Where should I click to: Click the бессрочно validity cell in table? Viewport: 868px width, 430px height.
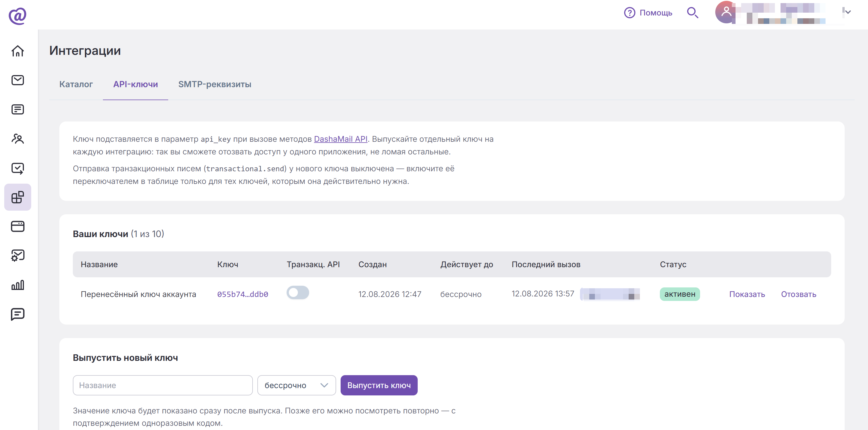tap(461, 294)
